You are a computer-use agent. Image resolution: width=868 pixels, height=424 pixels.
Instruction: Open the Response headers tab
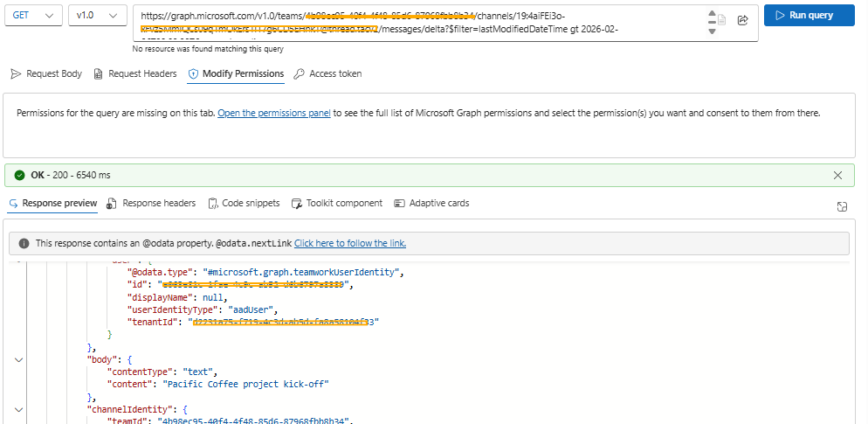tap(151, 204)
